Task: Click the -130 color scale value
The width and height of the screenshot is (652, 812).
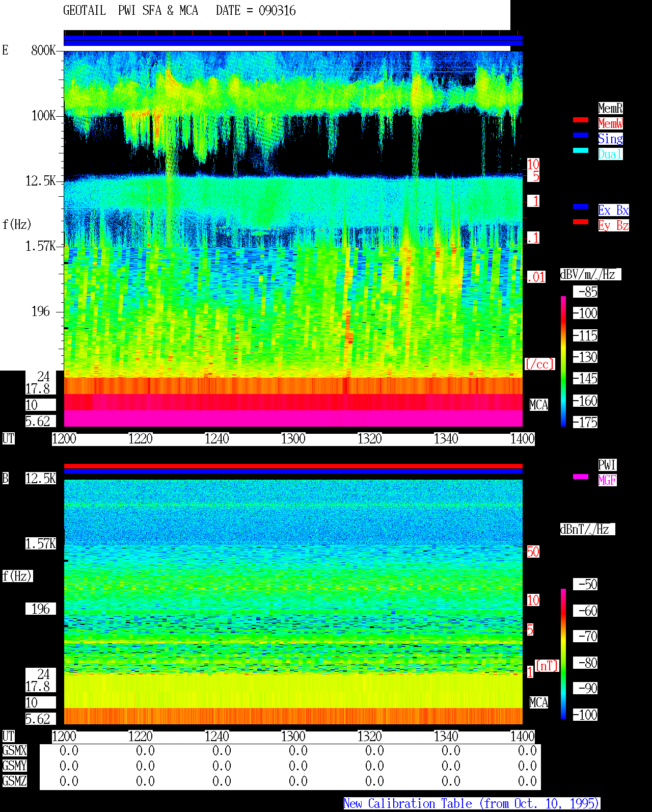Action: [586, 357]
